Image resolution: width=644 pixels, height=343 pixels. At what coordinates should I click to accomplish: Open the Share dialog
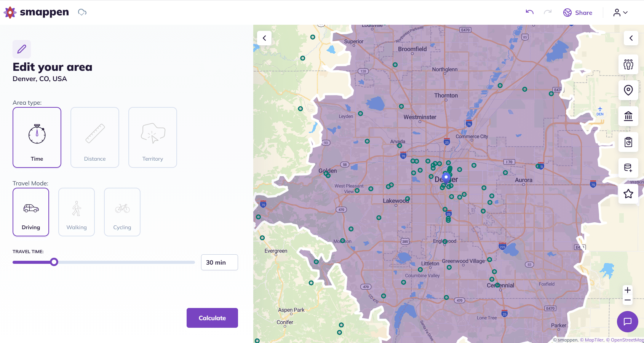pos(578,13)
